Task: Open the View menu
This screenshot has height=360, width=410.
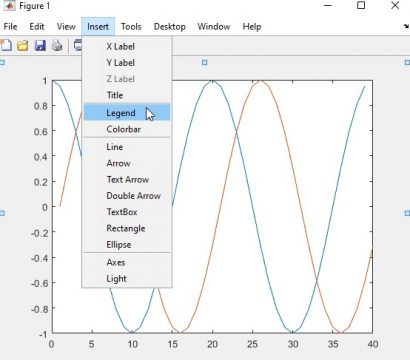Action: tap(66, 27)
